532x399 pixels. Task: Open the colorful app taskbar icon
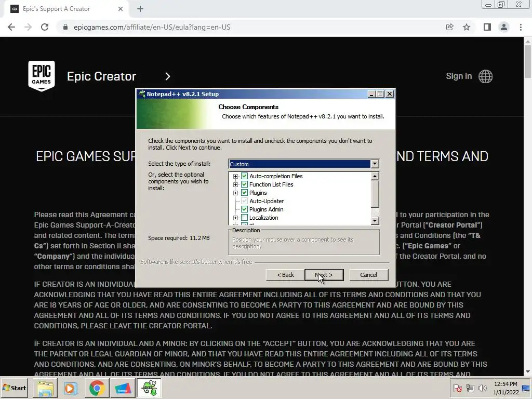click(x=123, y=388)
